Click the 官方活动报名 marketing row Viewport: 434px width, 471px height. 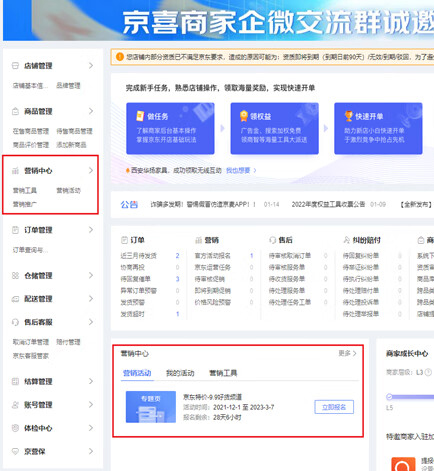pos(224,256)
